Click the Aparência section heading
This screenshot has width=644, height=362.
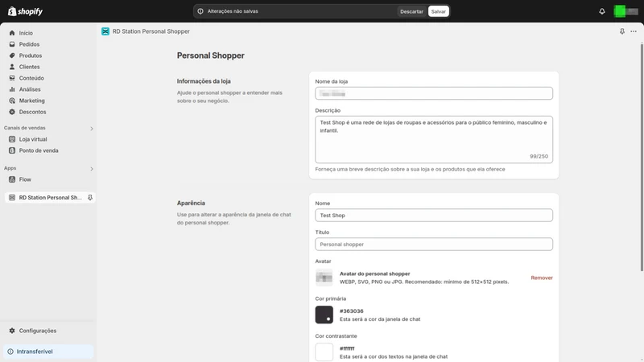pos(191,204)
